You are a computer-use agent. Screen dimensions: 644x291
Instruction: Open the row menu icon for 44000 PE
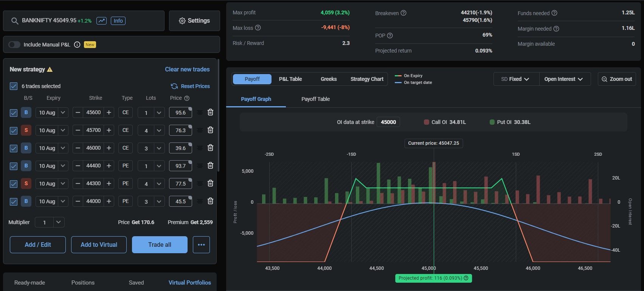pyautogui.click(x=200, y=201)
